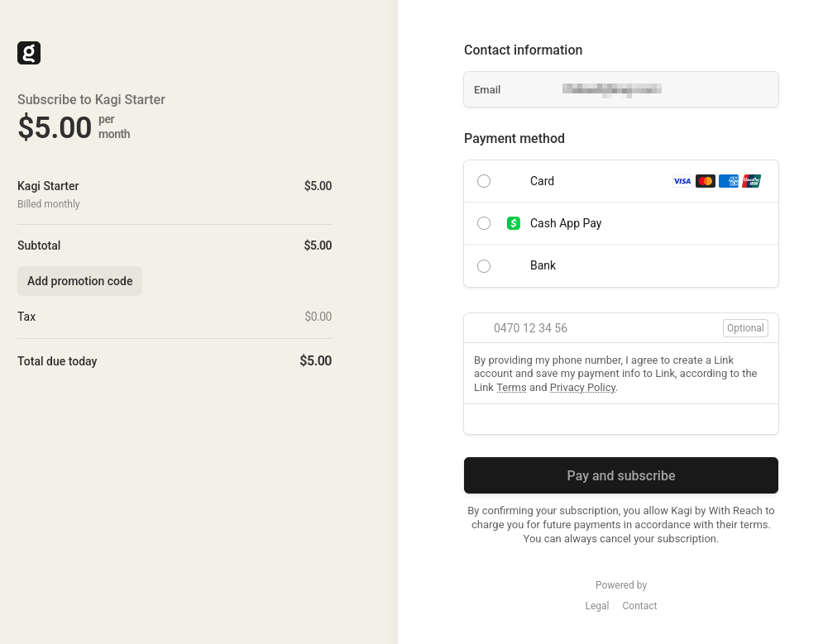This screenshot has height=644, width=823.
Task: Click the Mastercard logo
Action: tap(705, 181)
